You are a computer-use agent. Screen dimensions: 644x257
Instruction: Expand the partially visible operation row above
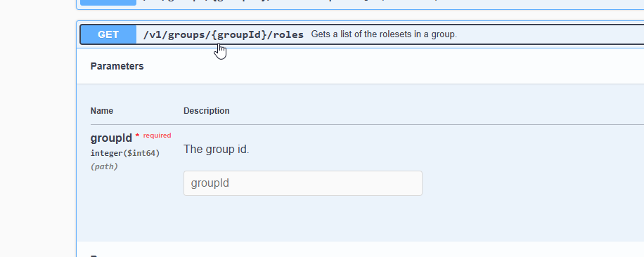point(362,3)
